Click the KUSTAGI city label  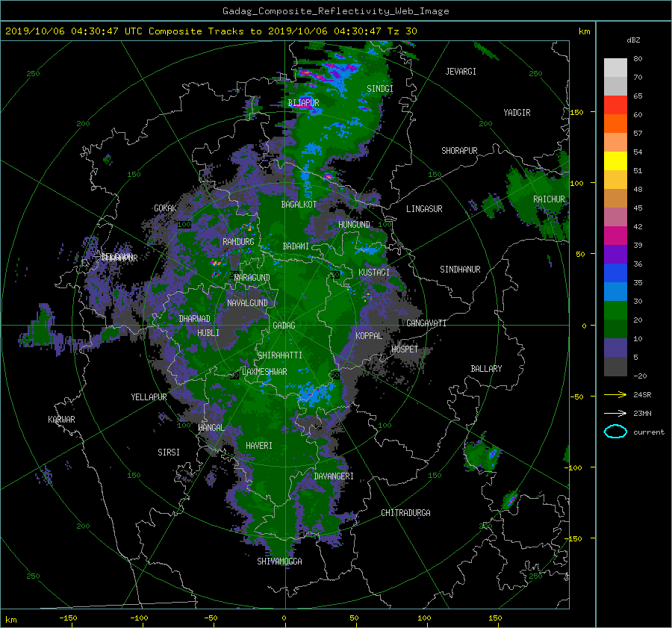coord(374,273)
